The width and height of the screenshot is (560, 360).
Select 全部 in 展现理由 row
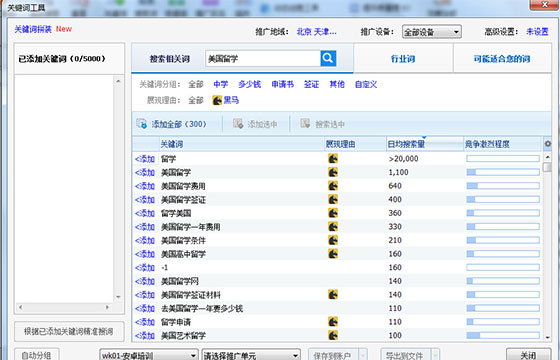point(196,100)
